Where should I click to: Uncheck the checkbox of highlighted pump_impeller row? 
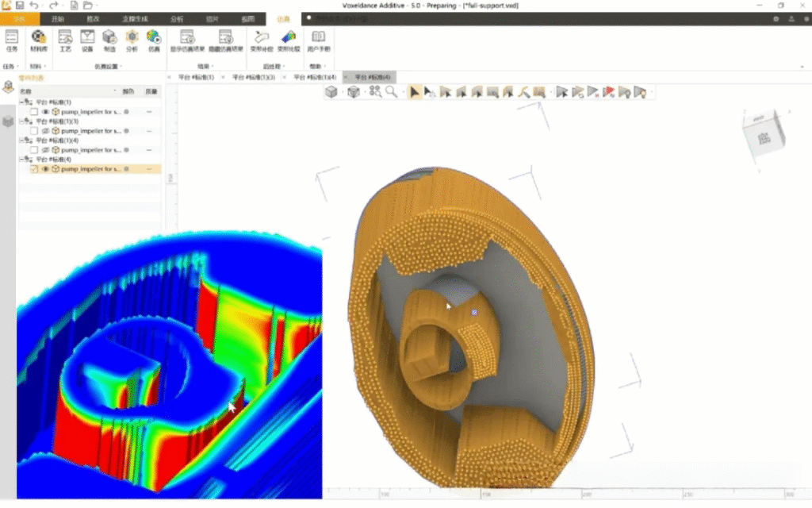(x=34, y=169)
